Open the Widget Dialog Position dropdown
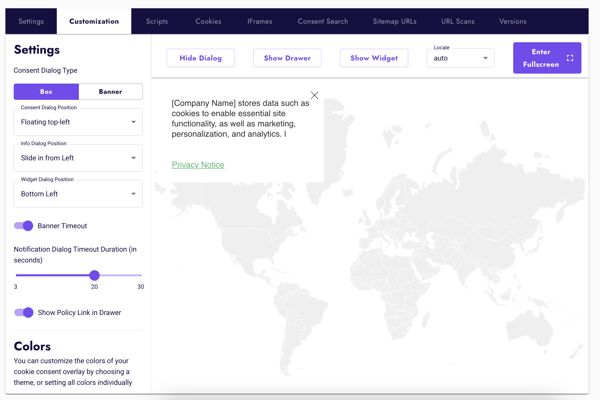The height and width of the screenshot is (400, 600). [x=78, y=194]
